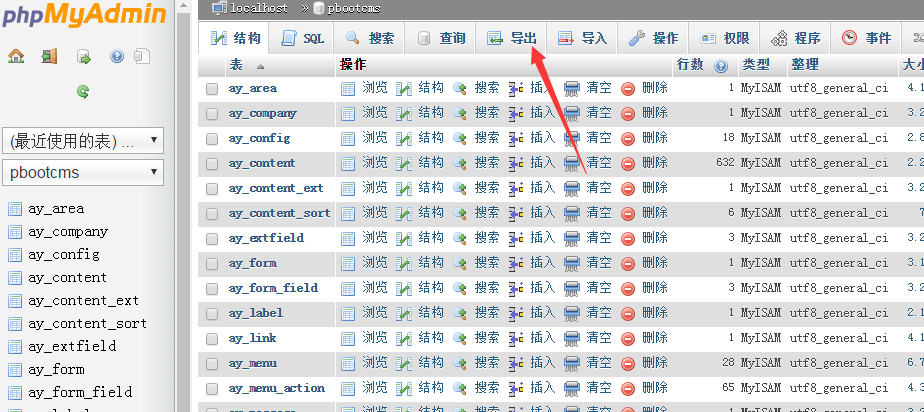Click 删除 link in ay_menu_action row

[x=655, y=387]
